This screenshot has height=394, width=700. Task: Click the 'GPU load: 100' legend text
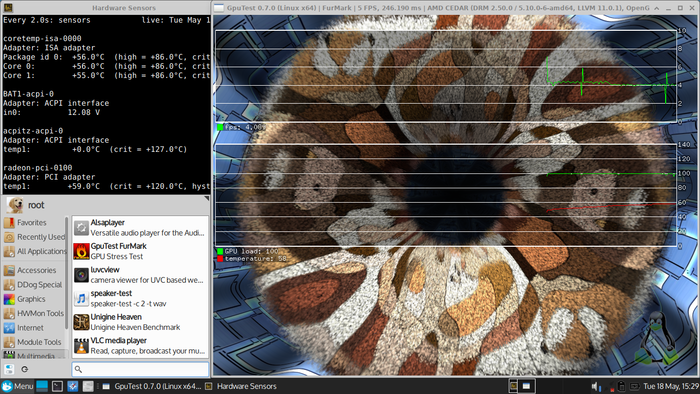coord(251,251)
